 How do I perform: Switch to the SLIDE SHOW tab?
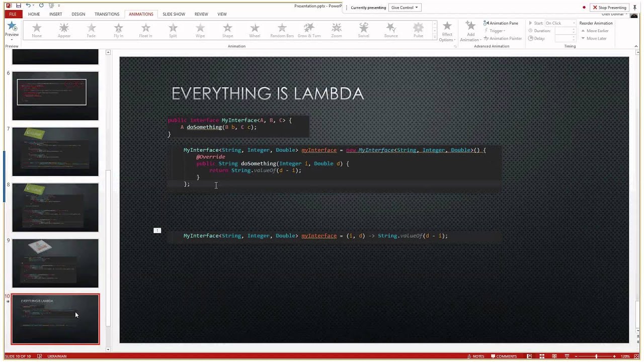[174, 14]
